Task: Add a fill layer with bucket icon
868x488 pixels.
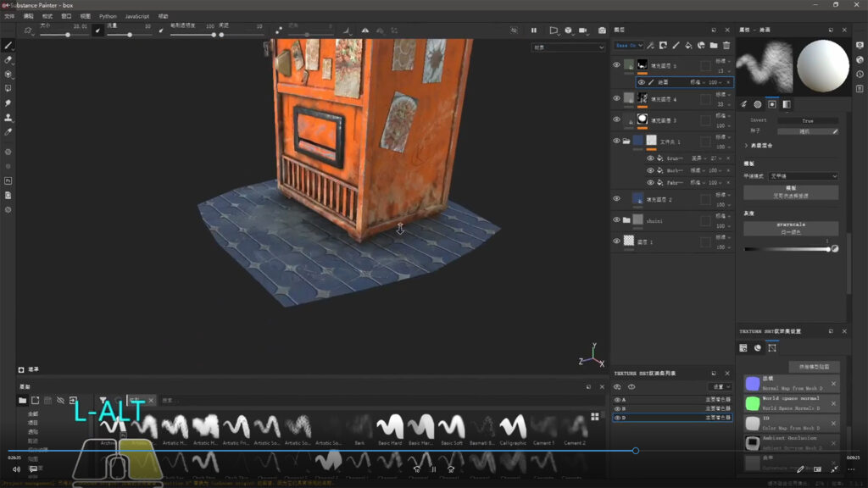Action: point(689,45)
